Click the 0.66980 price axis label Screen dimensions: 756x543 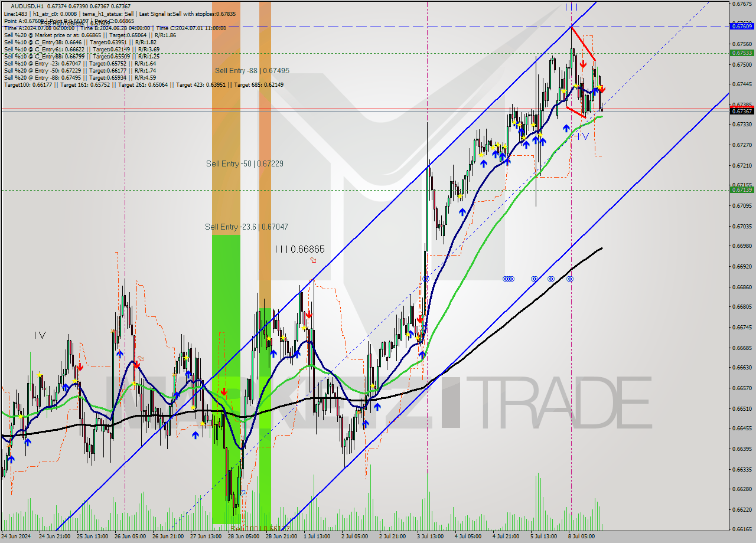point(742,246)
